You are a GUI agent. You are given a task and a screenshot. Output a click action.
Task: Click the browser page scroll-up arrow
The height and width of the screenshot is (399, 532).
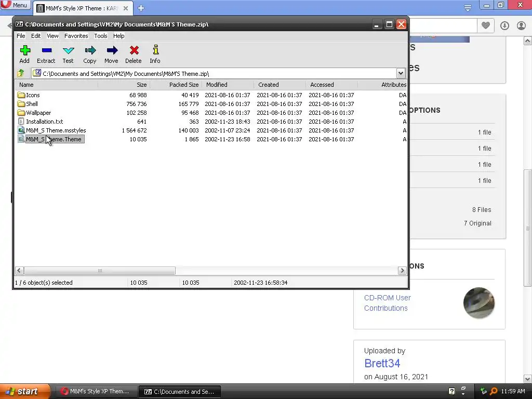click(x=528, y=41)
